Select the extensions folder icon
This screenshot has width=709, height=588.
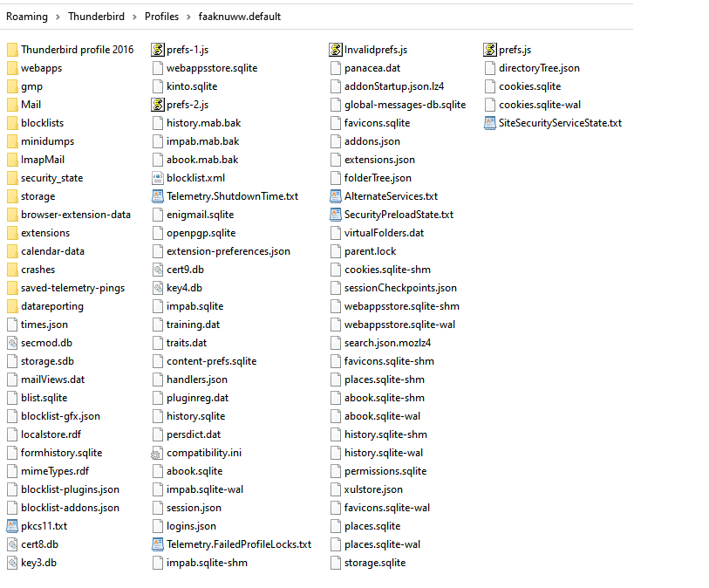13,233
